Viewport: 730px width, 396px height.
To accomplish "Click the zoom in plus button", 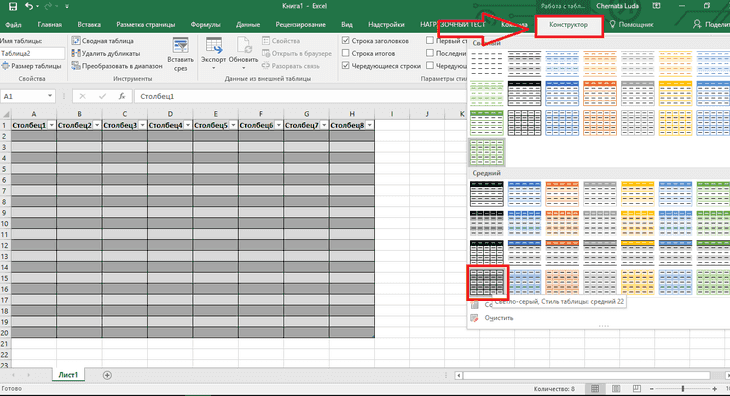I will point(715,389).
